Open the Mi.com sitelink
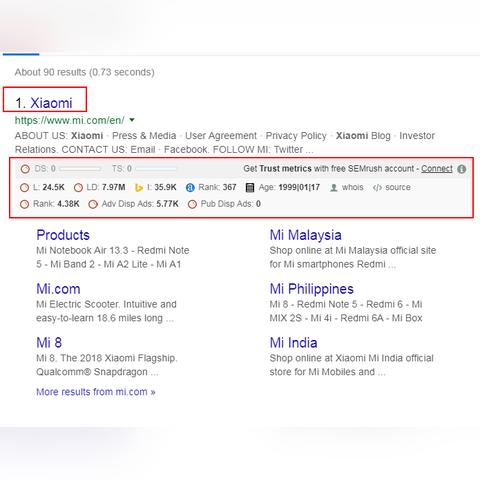The image size is (480, 480). point(58,289)
